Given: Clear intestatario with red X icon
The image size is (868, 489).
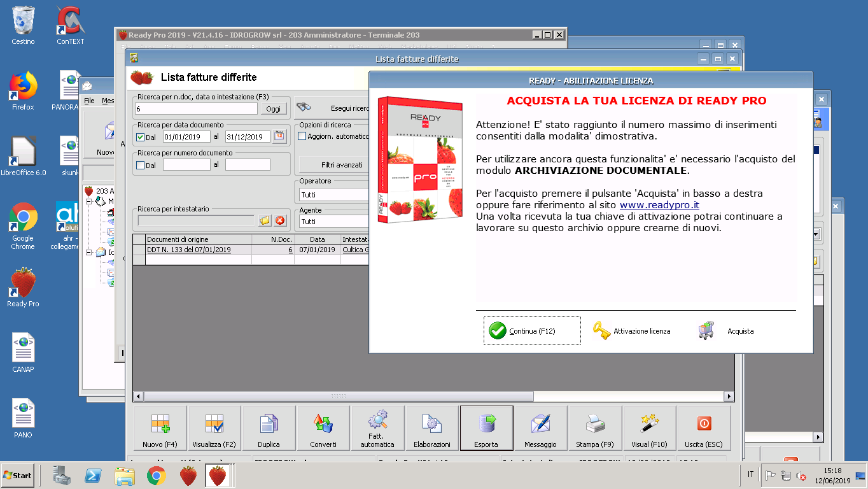Looking at the screenshot, I should pos(279,221).
